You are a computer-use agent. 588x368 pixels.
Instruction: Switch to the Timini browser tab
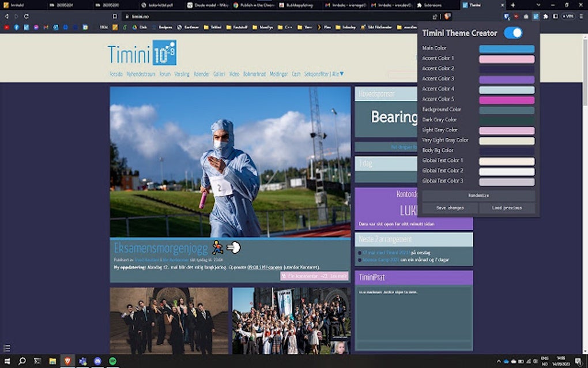pos(476,5)
